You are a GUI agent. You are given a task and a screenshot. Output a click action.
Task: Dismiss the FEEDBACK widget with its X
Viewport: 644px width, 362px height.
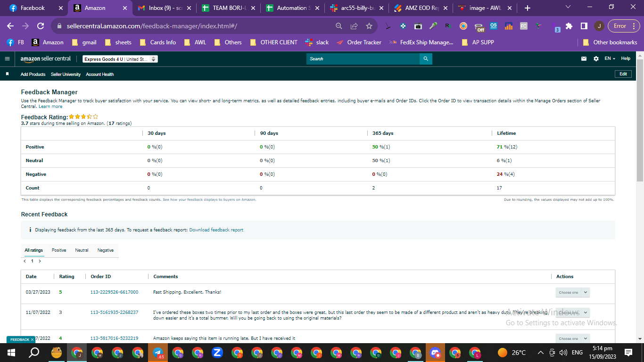[32, 339]
